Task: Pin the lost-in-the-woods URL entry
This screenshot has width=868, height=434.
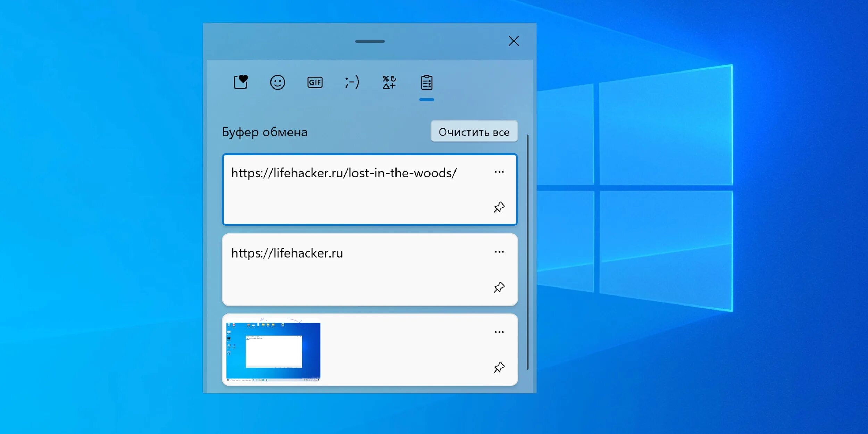Action: coord(499,207)
